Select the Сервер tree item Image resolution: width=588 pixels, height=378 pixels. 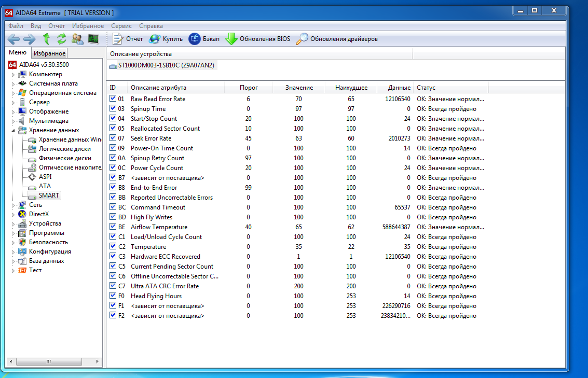pos(39,102)
